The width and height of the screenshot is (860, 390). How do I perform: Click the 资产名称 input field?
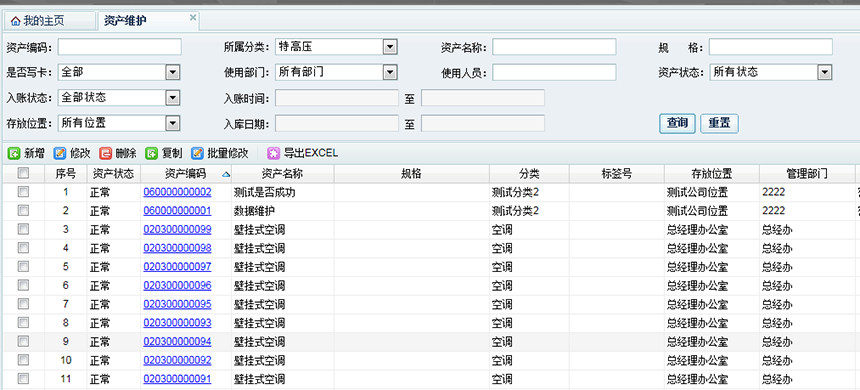coord(554,47)
